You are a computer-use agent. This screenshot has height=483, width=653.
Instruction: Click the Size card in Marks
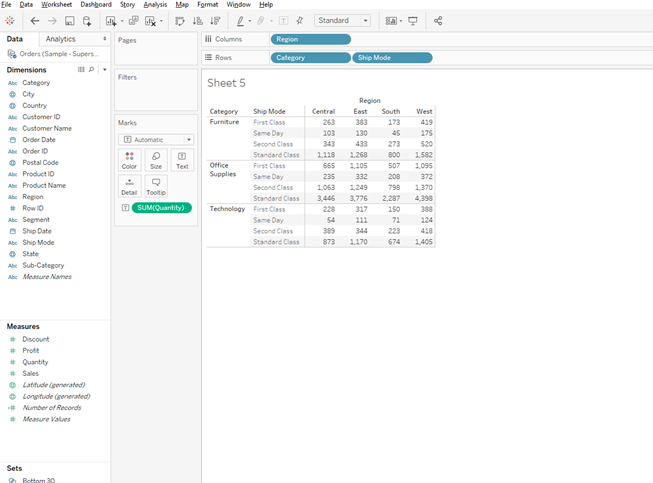click(156, 160)
